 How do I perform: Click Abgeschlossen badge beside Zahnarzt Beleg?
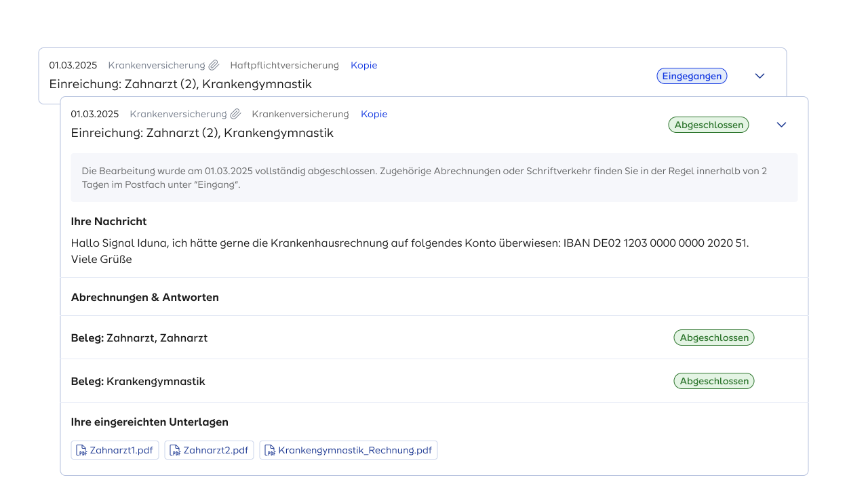tap(713, 338)
